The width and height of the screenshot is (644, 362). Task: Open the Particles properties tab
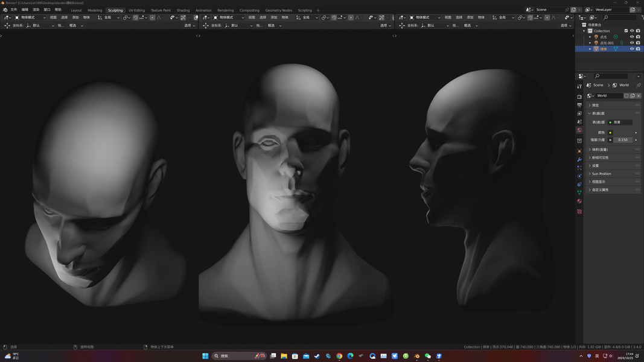(579, 168)
